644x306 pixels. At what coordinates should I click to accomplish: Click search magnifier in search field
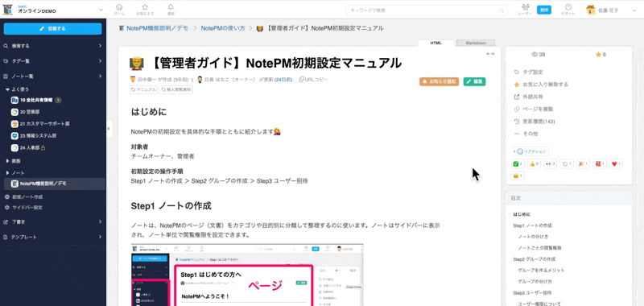[x=502, y=10]
